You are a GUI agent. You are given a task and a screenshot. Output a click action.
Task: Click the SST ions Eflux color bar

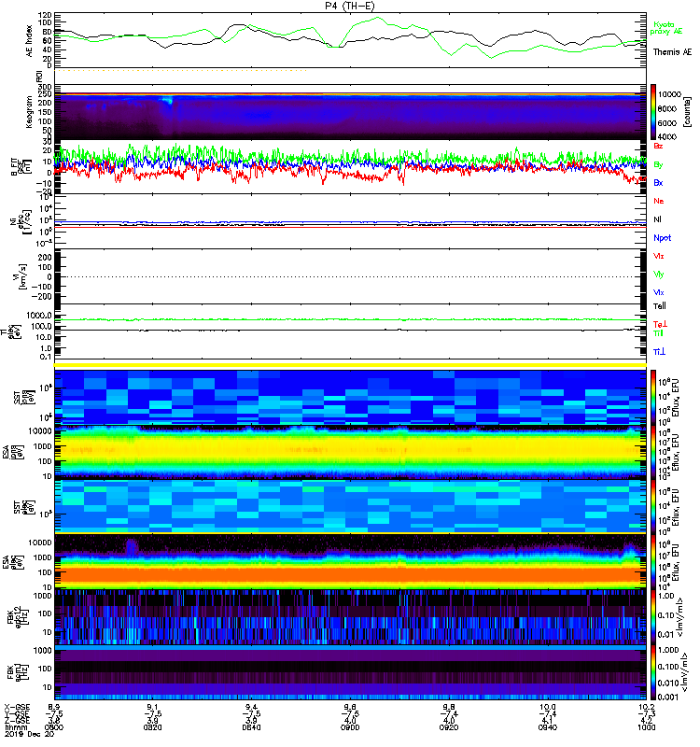[653, 397]
